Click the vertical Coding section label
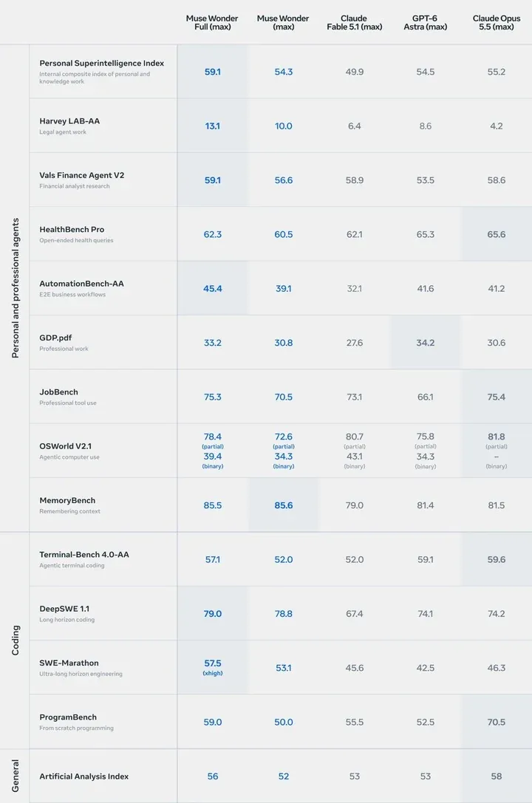Viewport: 532px width, 803px height. [x=16, y=640]
